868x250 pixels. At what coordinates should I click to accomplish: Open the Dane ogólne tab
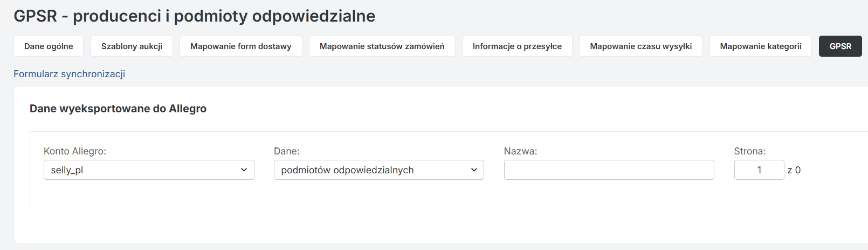(49, 46)
